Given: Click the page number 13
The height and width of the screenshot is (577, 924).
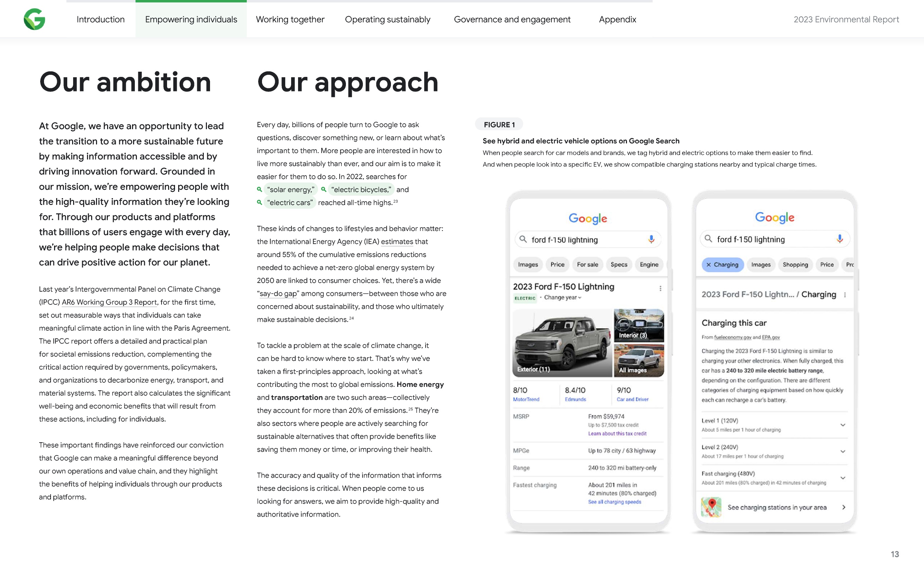Looking at the screenshot, I should coord(895,554).
